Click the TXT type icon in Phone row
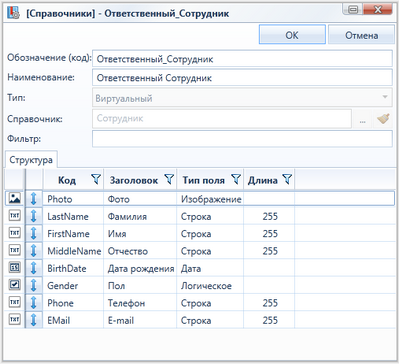Image resolution: width=399 pixels, height=364 pixels. tap(14, 302)
